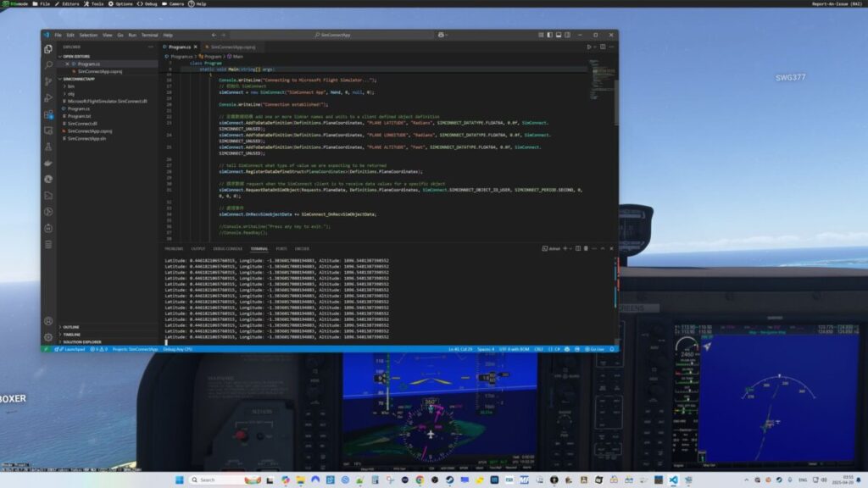The height and width of the screenshot is (488, 868).
Task: Toggle the primary sidebar layout icon
Action: pos(549,35)
